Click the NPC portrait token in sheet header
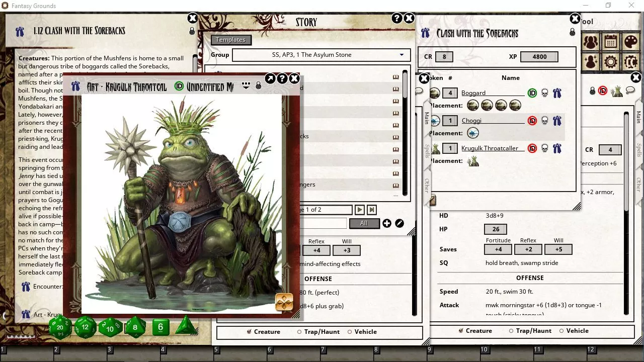The image size is (644, 362). [617, 91]
